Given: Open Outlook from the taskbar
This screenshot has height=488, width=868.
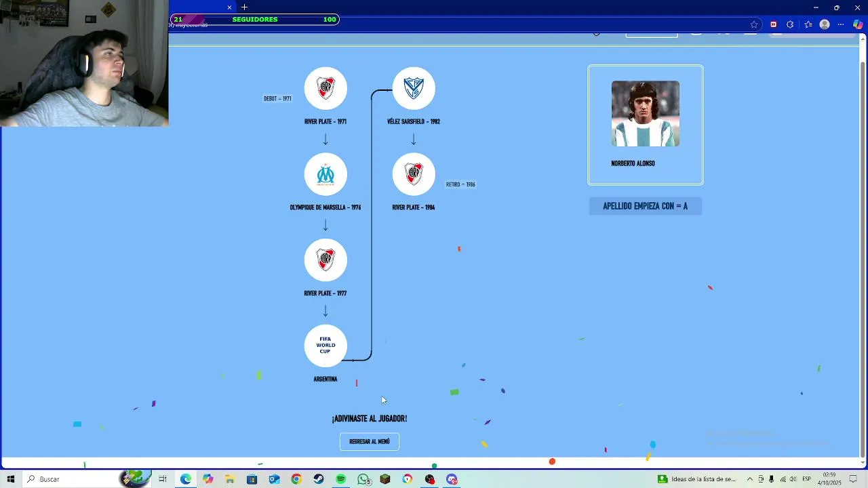Looking at the screenshot, I should [x=274, y=479].
